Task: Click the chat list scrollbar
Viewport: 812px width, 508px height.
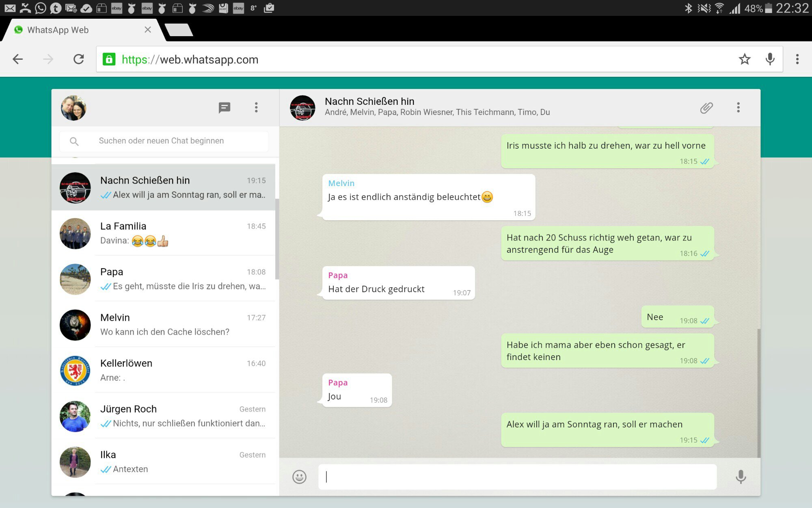Action: click(277, 239)
